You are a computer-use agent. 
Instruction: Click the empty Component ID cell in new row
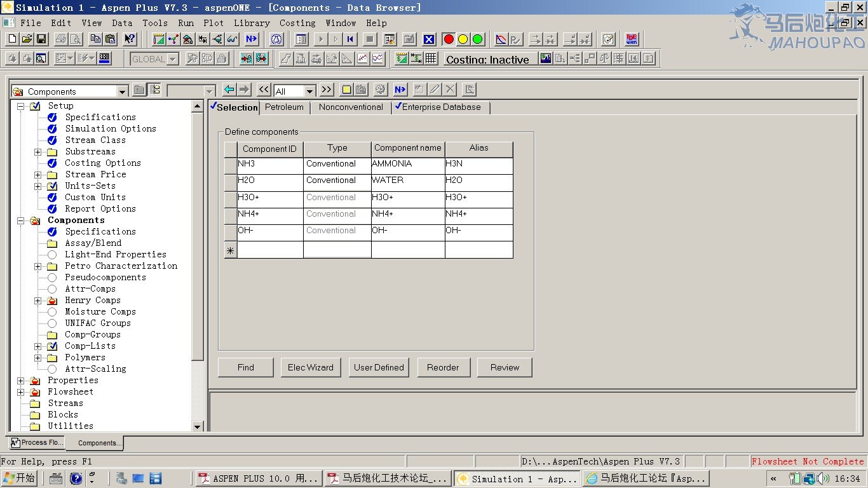[270, 250]
